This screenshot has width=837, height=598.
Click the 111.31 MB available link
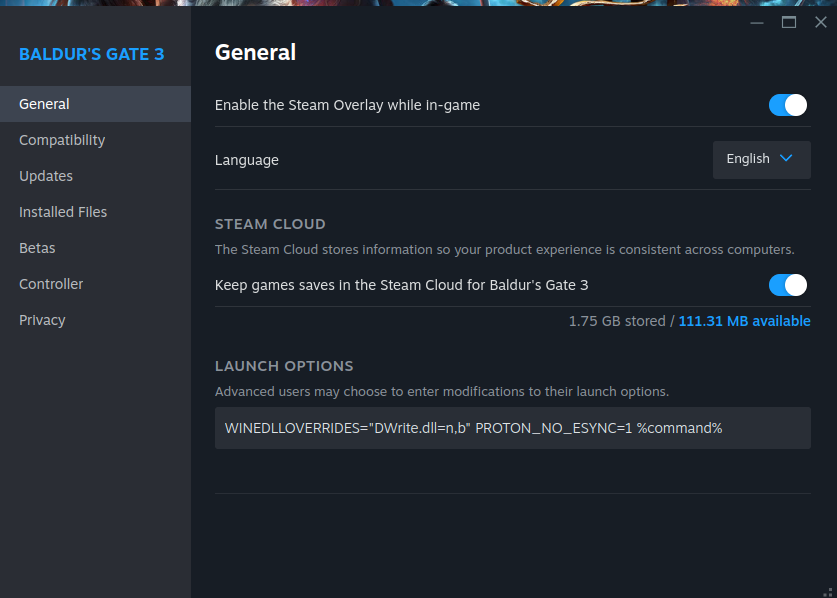[x=744, y=321]
